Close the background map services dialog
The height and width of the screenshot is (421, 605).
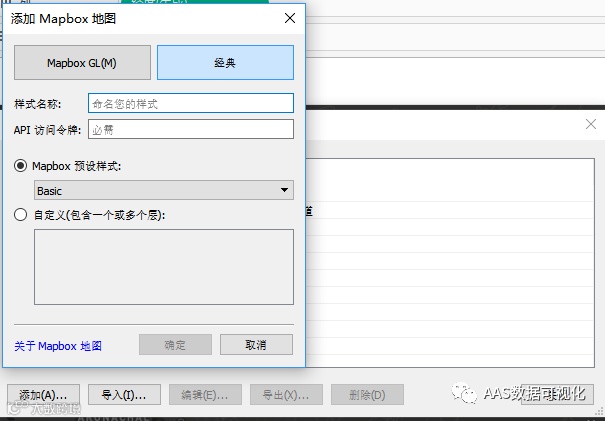click(591, 124)
